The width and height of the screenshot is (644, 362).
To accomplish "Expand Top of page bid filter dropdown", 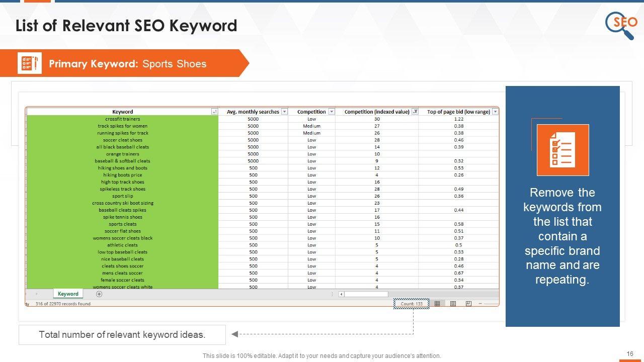I will coord(495,112).
